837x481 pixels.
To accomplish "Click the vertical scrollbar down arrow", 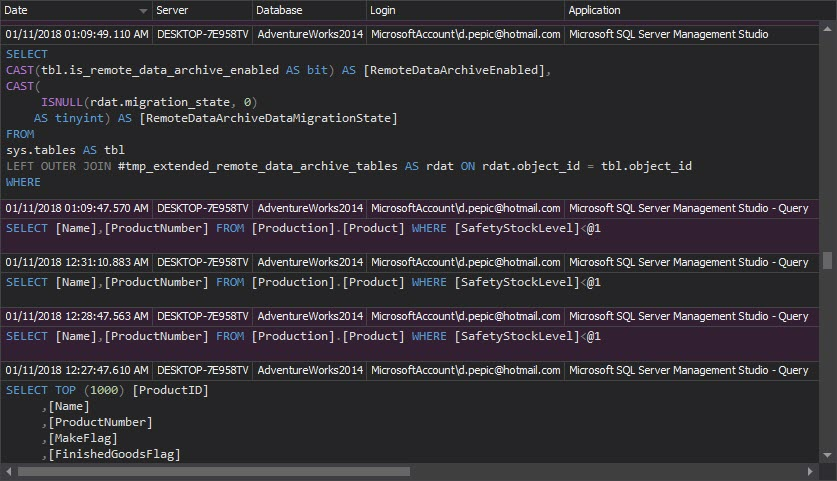I will 827,455.
